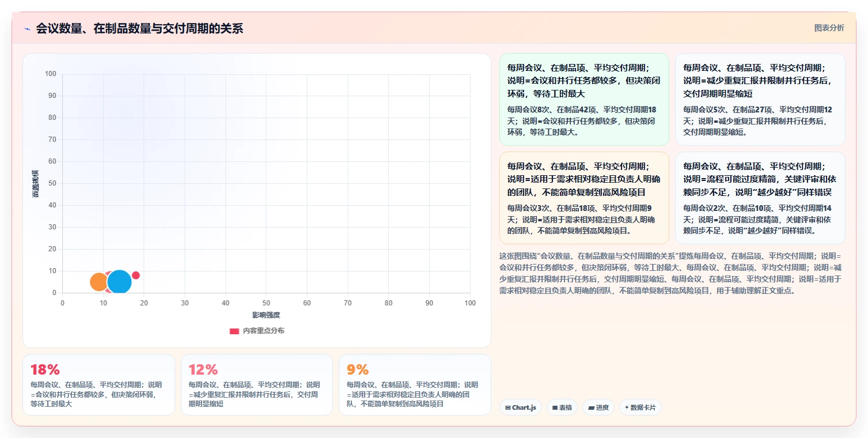Image resolution: width=868 pixels, height=438 pixels.
Task: Click the caption under the 12% stat
Action: [x=255, y=394]
